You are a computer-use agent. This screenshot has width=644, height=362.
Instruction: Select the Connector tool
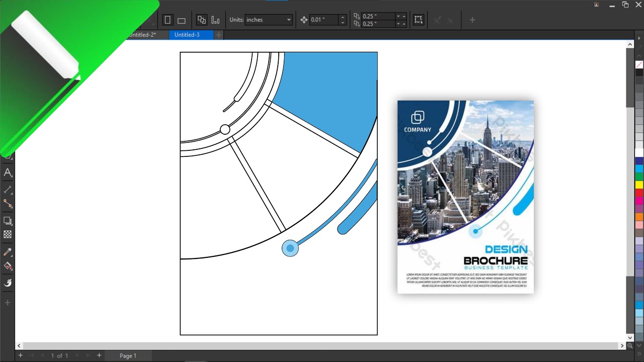pyautogui.click(x=8, y=204)
